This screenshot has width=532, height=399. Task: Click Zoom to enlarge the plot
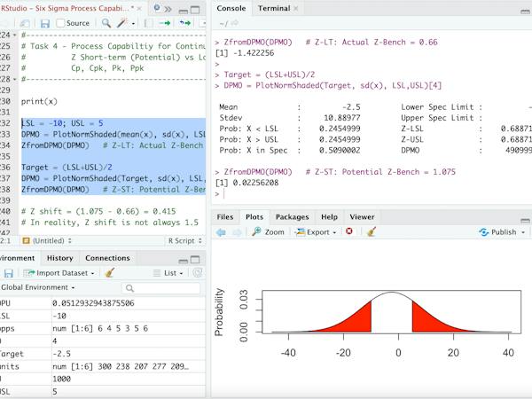click(x=268, y=232)
